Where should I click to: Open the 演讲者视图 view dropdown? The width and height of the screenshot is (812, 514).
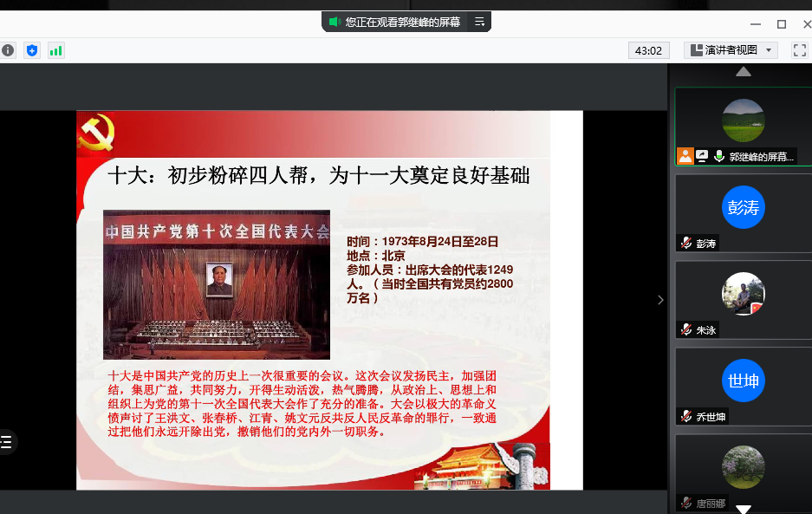(731, 50)
